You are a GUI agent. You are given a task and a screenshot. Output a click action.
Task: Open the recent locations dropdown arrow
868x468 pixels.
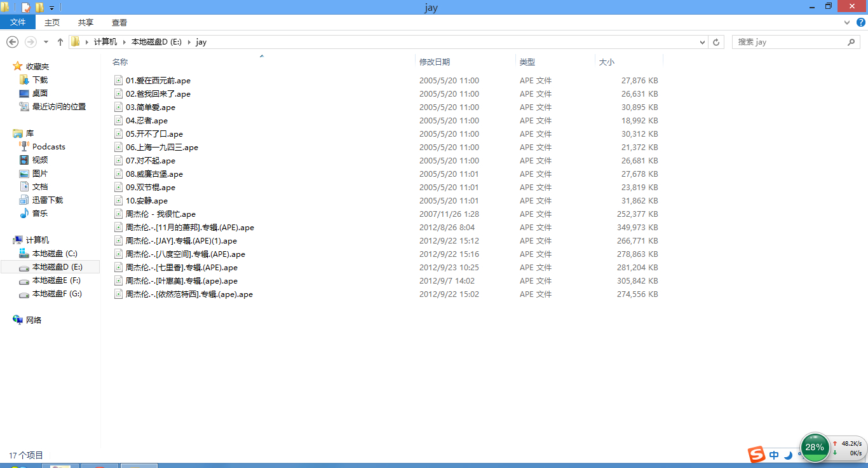click(x=46, y=42)
